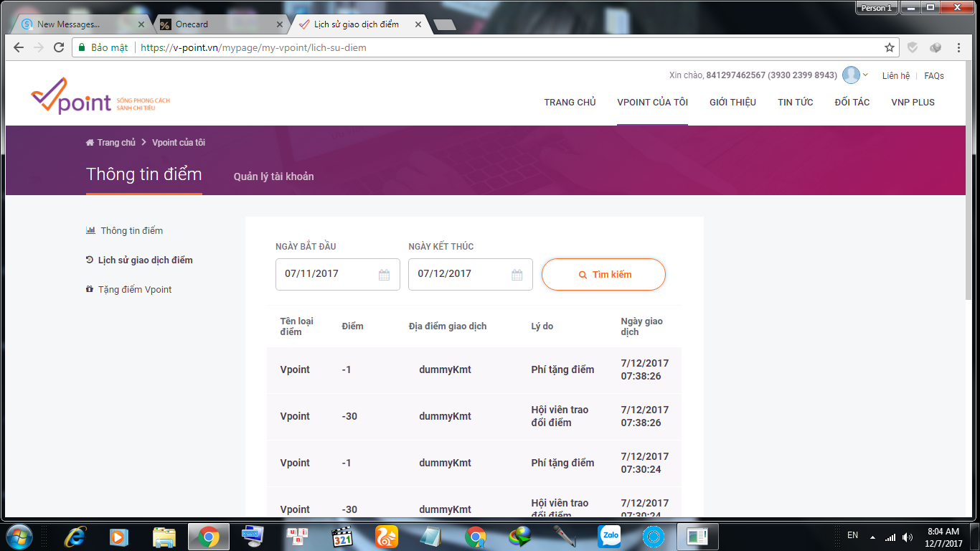Click the grey shield extension icon

tap(913, 47)
